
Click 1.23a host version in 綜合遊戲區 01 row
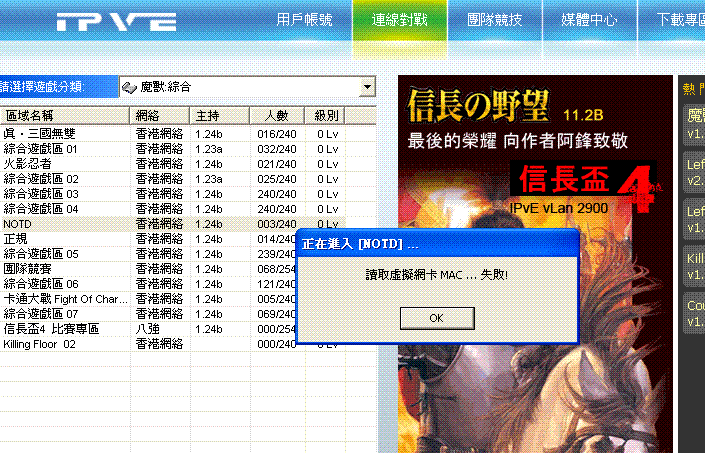209,149
